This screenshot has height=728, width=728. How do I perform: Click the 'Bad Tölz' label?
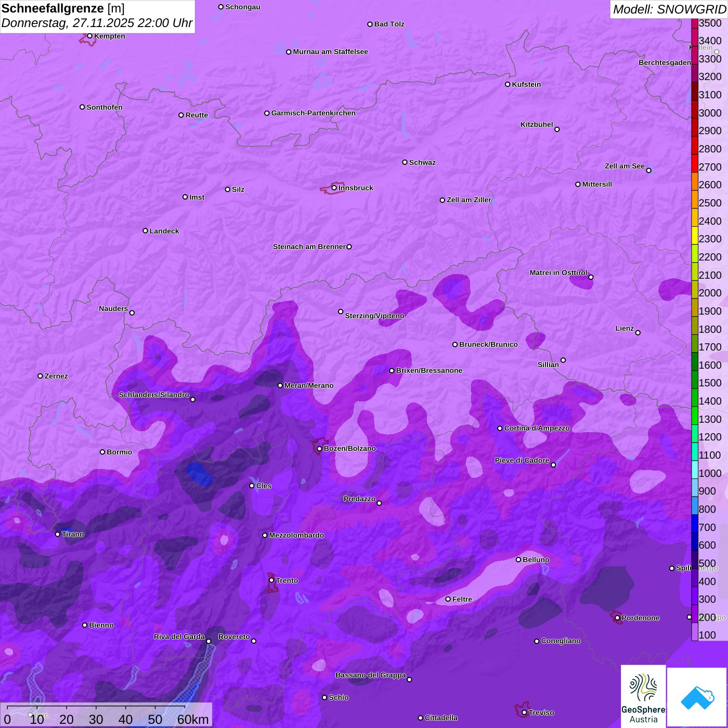point(389,24)
